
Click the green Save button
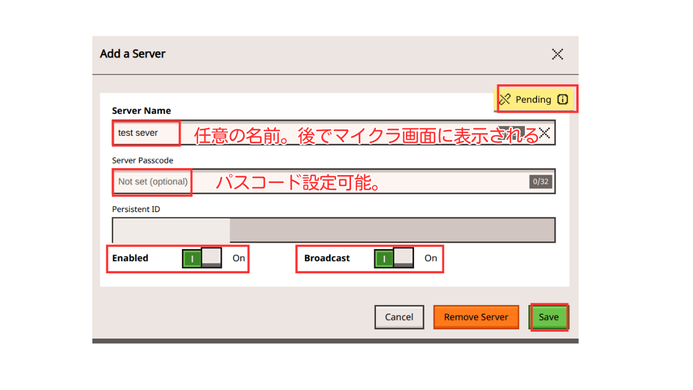[x=548, y=317]
